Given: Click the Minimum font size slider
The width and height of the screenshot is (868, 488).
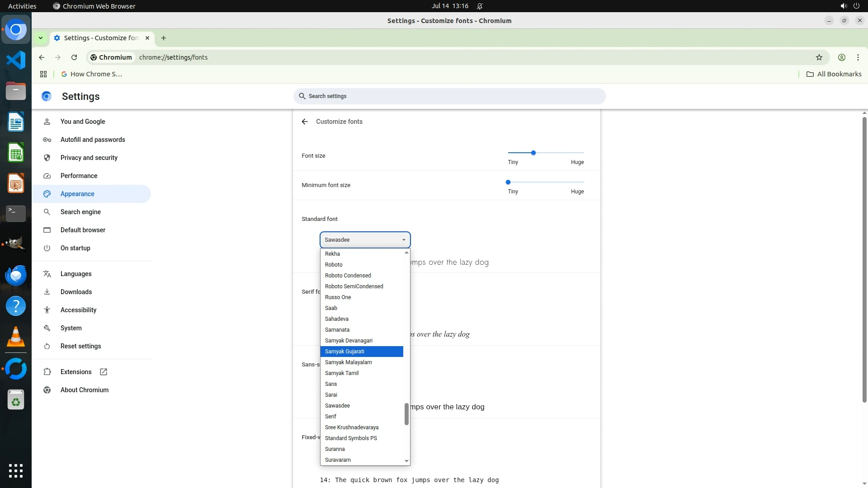Looking at the screenshot, I should pyautogui.click(x=508, y=182).
